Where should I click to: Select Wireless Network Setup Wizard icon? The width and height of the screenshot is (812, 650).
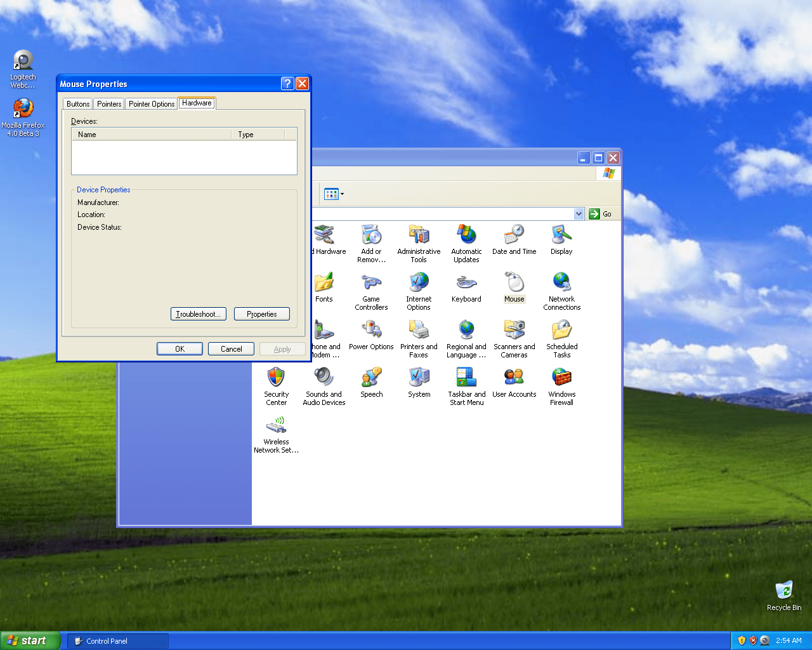coord(276,434)
